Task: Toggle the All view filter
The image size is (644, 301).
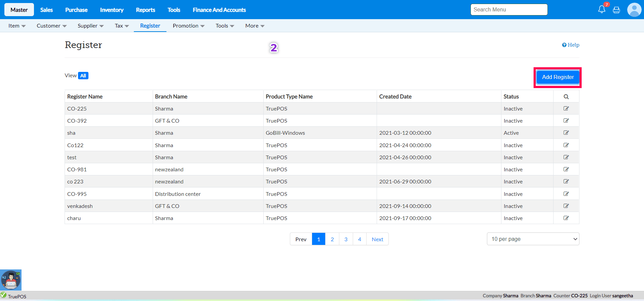Action: pos(83,76)
